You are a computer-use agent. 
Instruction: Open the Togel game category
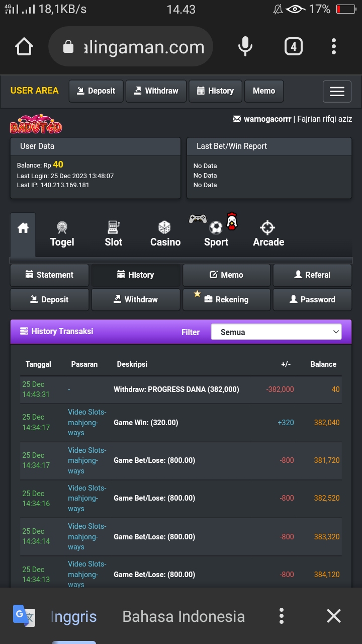62,234
